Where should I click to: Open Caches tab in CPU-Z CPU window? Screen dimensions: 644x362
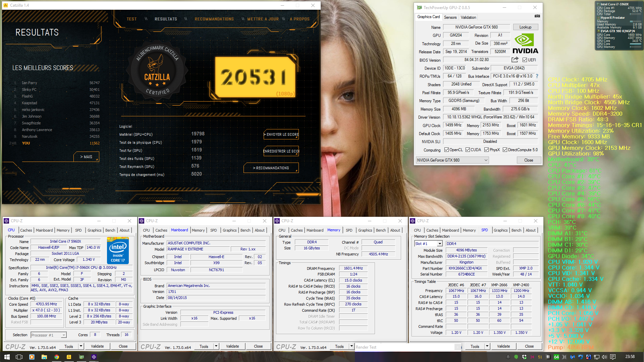(x=26, y=230)
